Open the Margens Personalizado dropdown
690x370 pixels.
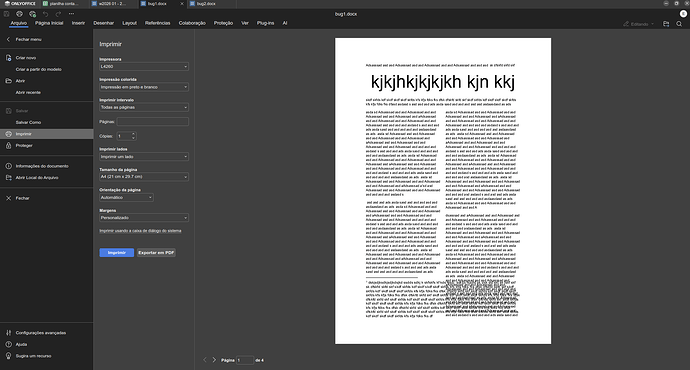[x=144, y=218]
